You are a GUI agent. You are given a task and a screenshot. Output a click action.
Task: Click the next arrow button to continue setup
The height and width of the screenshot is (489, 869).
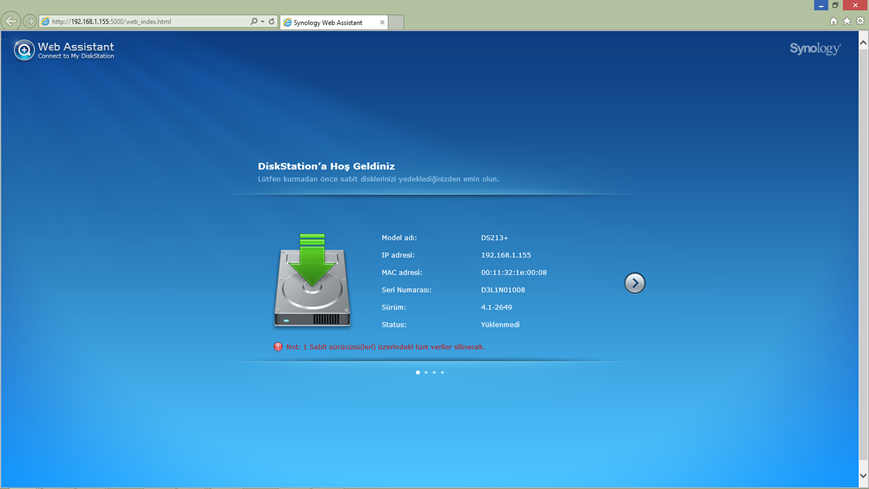point(635,283)
